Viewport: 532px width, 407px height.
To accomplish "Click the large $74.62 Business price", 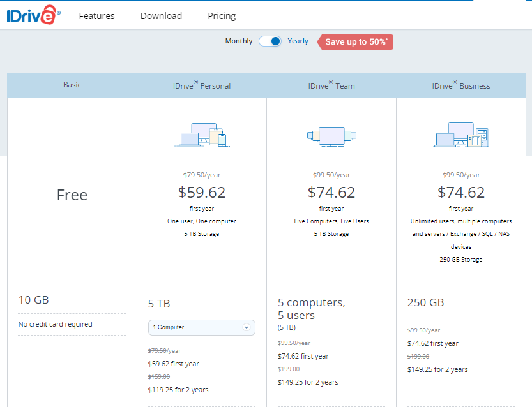I will (461, 193).
